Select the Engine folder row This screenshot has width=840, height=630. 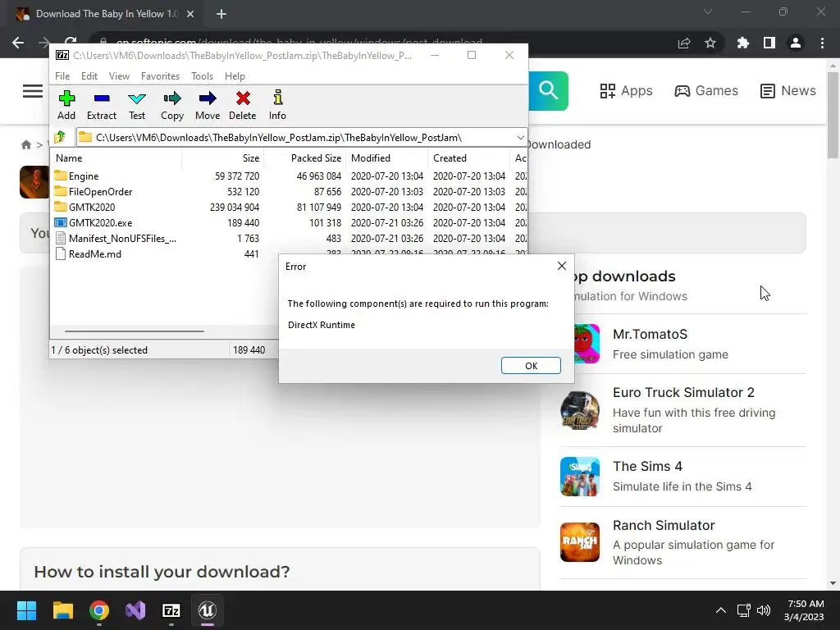click(x=290, y=176)
